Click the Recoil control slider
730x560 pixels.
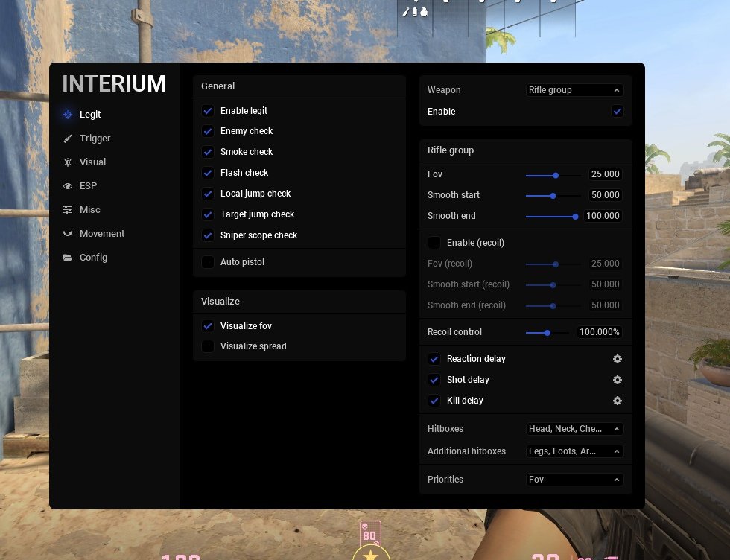547,333
